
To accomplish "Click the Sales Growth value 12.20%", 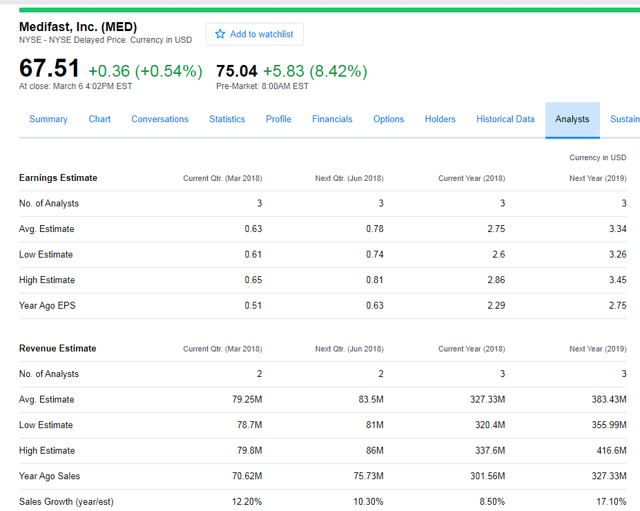I will tap(247, 502).
